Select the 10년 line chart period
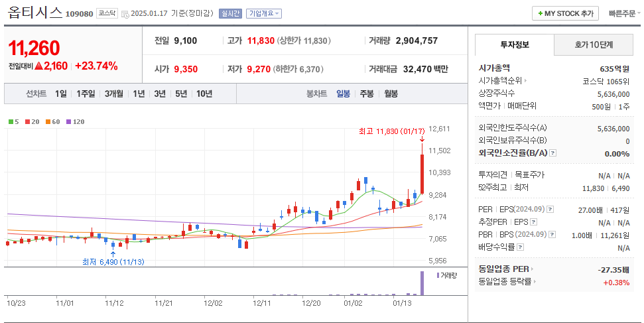Viewport: 644px width, 323px height. (x=204, y=94)
